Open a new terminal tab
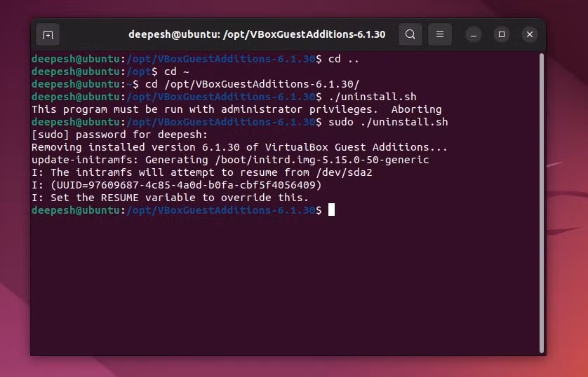Image resolution: width=588 pixels, height=377 pixels. [48, 35]
